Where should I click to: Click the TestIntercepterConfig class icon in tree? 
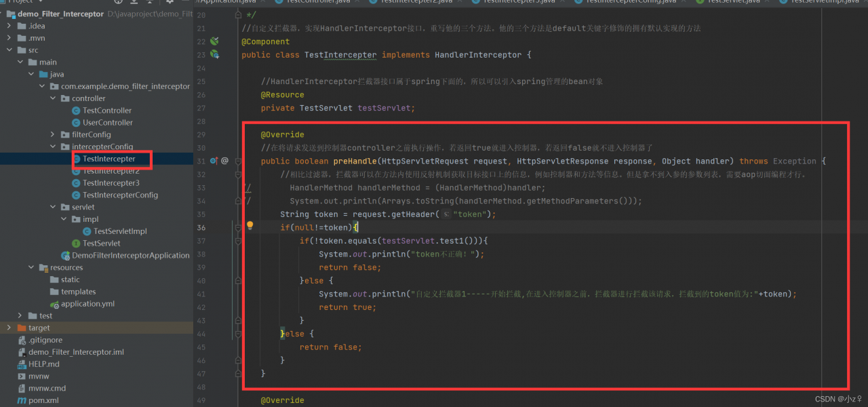[x=76, y=195]
